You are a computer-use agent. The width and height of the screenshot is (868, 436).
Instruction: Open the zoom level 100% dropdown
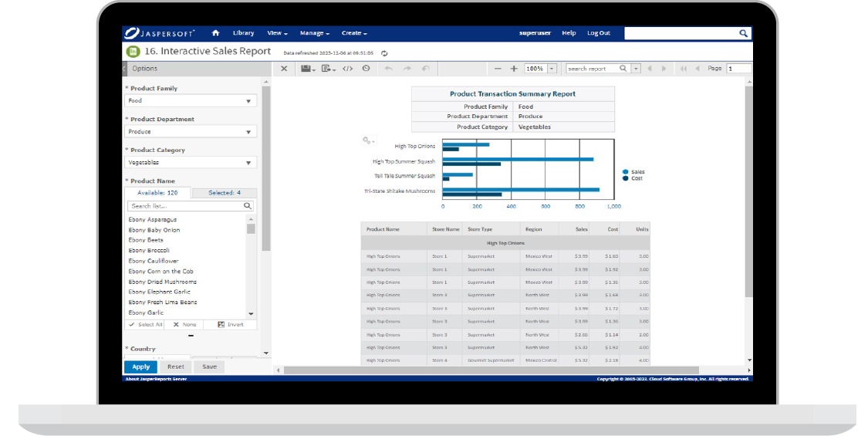(552, 69)
